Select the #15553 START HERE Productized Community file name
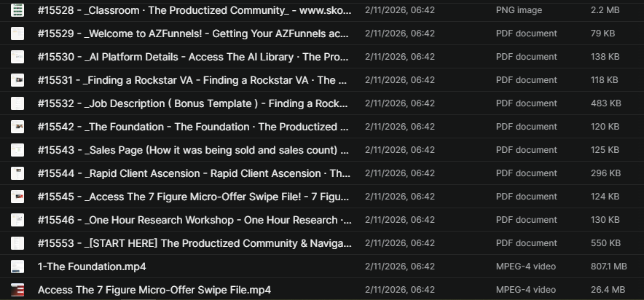Screen dimensions: 644x300 pyautogui.click(x=194, y=243)
